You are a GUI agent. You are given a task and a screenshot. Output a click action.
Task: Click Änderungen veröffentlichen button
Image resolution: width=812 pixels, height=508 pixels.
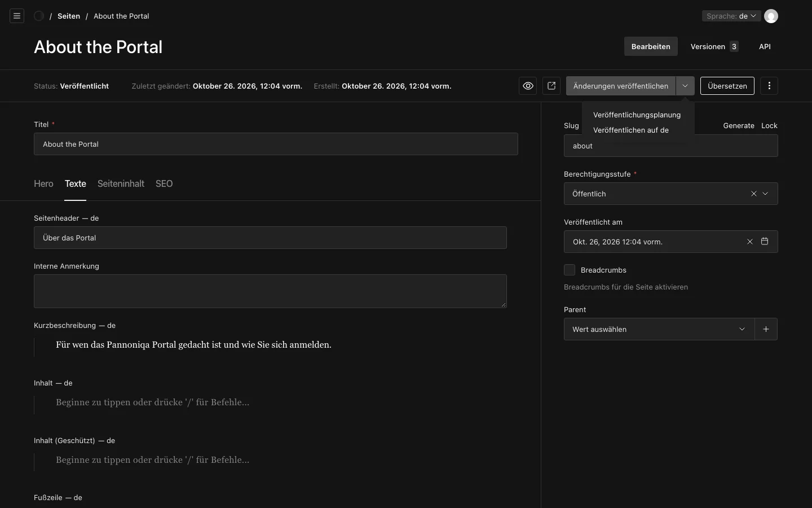click(x=621, y=86)
